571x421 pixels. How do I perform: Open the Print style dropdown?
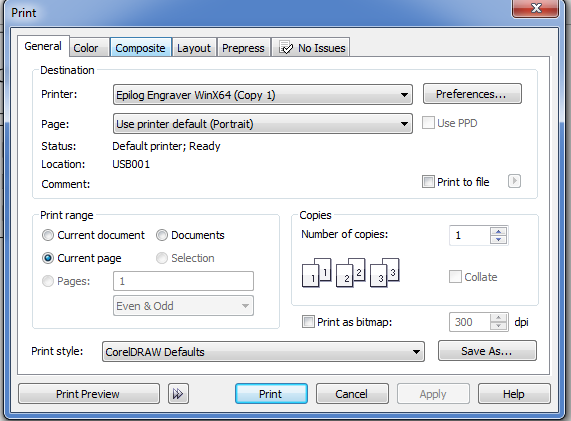263,351
